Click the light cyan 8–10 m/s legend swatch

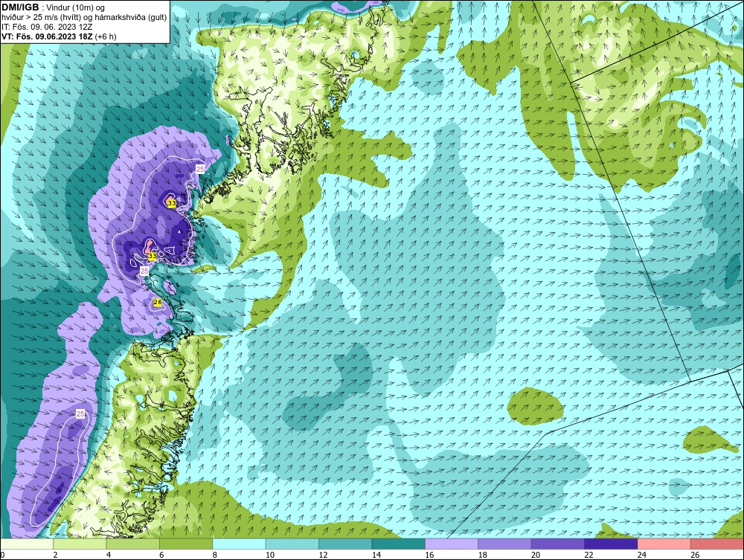point(239,544)
